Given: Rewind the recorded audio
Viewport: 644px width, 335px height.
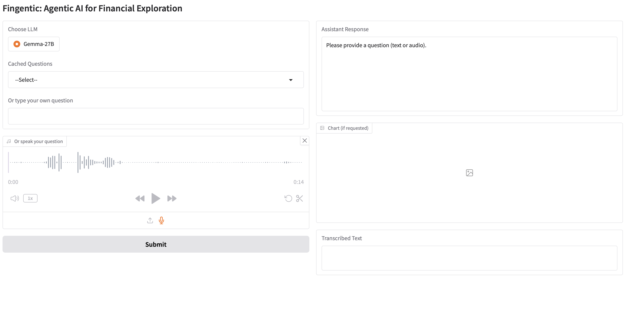Looking at the screenshot, I should coord(140,198).
